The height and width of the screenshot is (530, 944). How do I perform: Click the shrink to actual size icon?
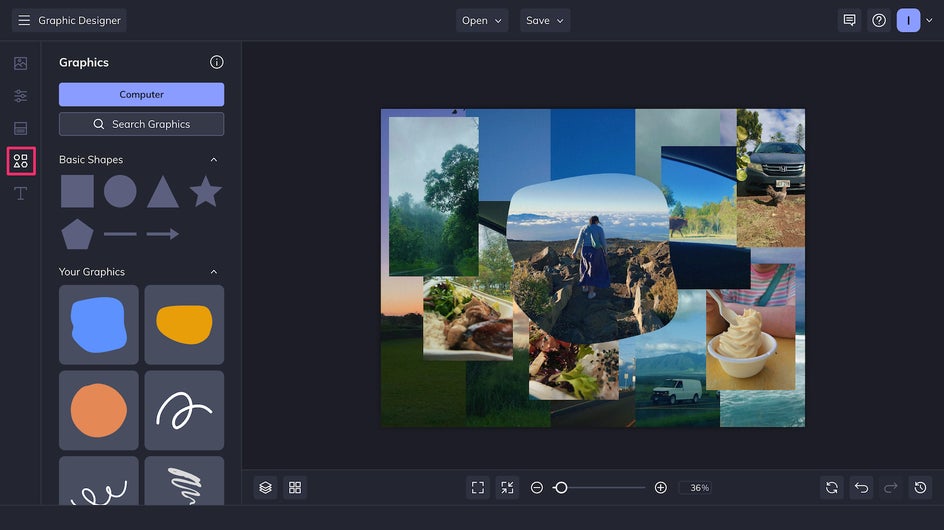(508, 488)
